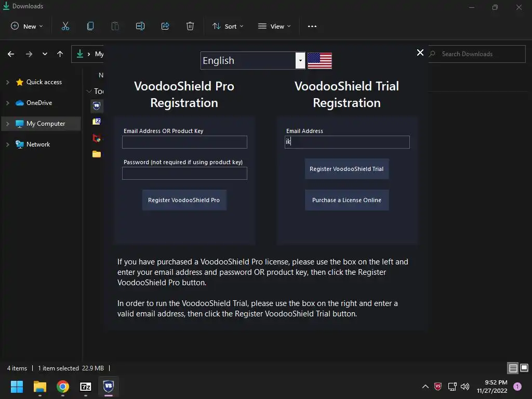Image resolution: width=532 pixels, height=399 pixels.
Task: Click the Trial Email Address field
Action: 347,142
